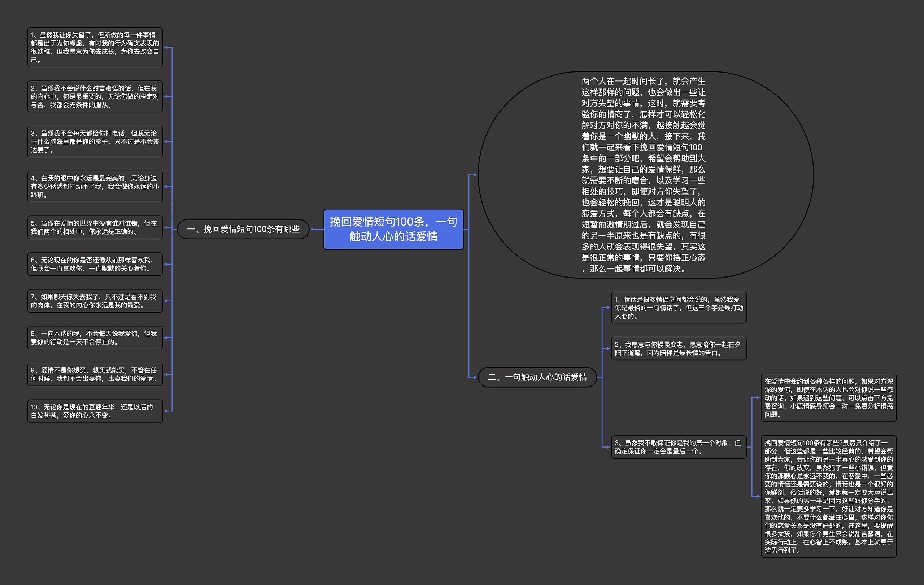Click the connector line linking central node to 一、branch
This screenshot has width=924, height=585.
click(317, 229)
